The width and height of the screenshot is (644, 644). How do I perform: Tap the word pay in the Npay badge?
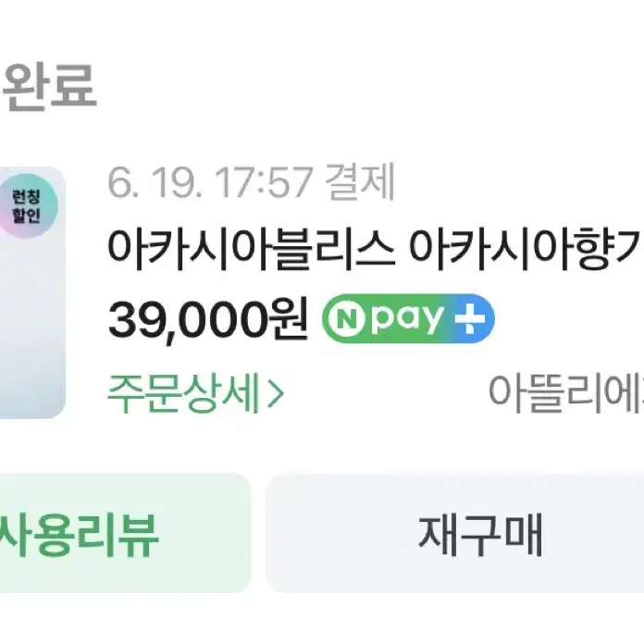pos(406,318)
